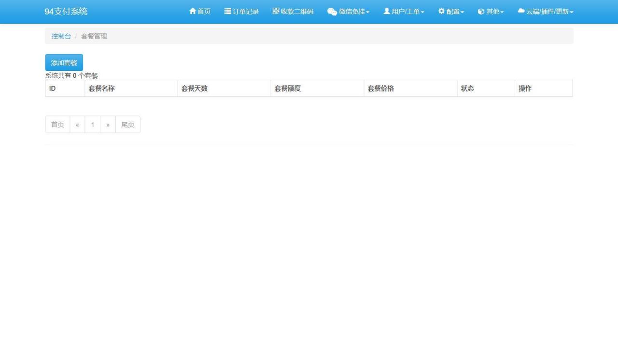This screenshot has width=618, height=364.
Task: Go to 尾页 in pagination
Action: pos(127,124)
